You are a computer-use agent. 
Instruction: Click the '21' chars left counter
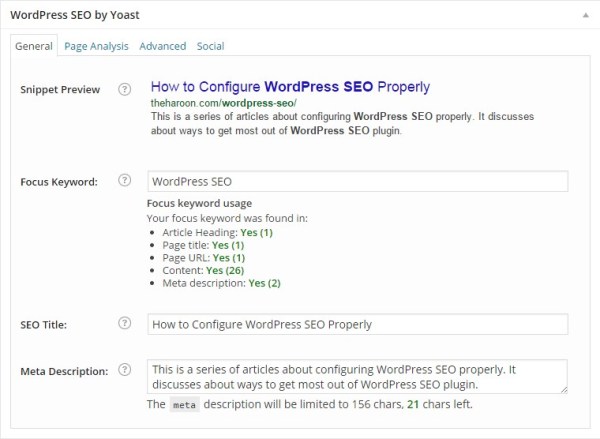[413, 404]
